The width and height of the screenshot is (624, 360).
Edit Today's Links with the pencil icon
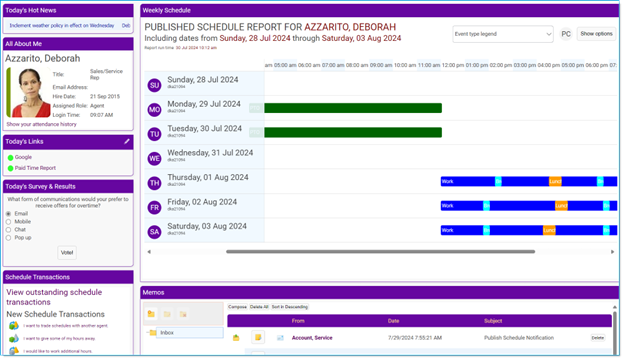tap(127, 142)
